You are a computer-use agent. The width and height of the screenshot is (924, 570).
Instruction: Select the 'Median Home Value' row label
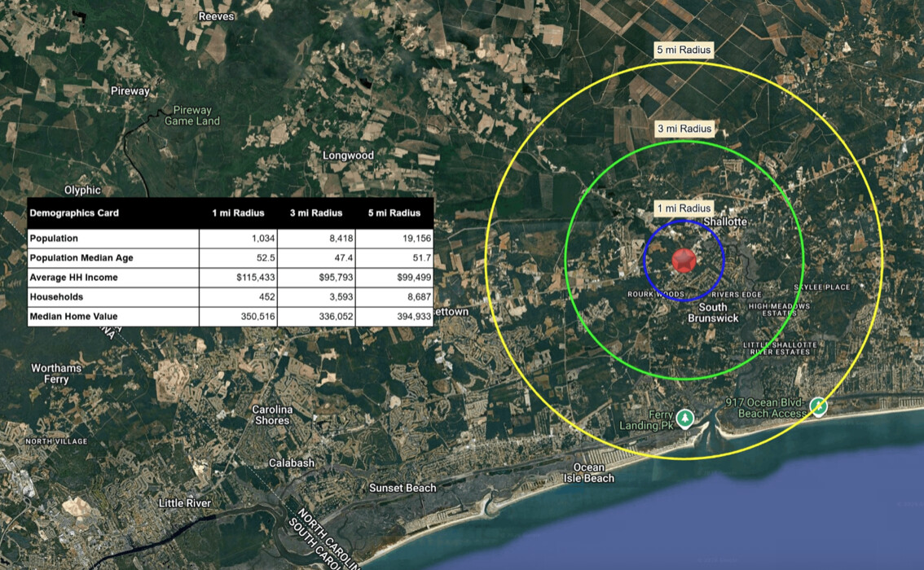pos(73,316)
